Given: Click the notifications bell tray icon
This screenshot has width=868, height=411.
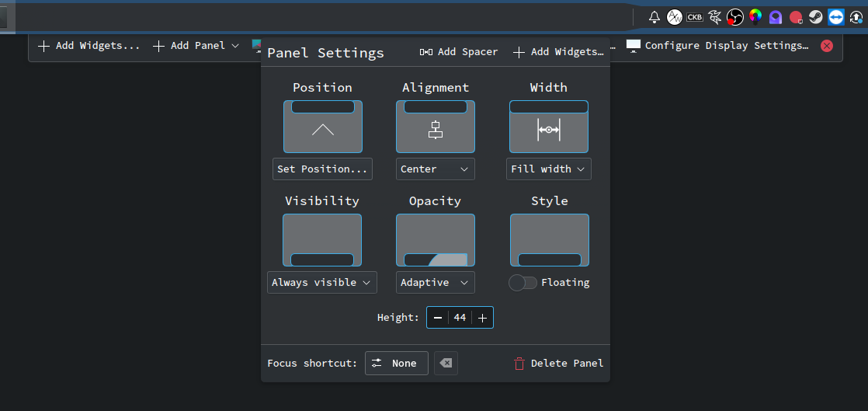Looking at the screenshot, I should (654, 17).
